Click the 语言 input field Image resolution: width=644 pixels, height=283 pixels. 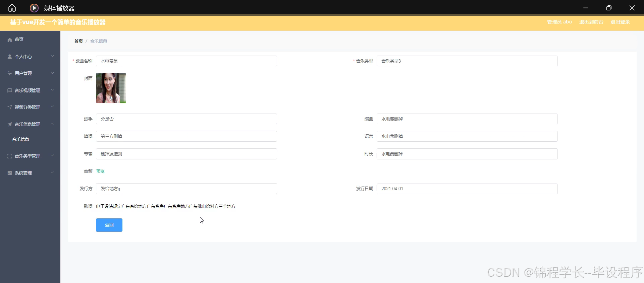pos(467,136)
